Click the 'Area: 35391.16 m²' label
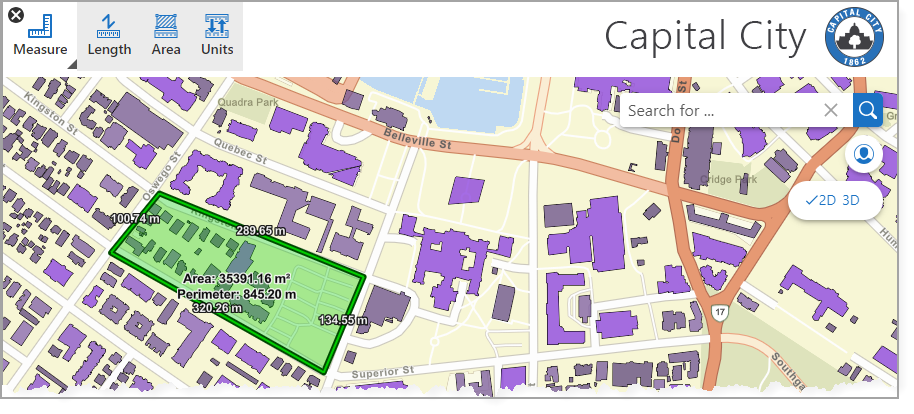The height and width of the screenshot is (414, 914). (237, 279)
